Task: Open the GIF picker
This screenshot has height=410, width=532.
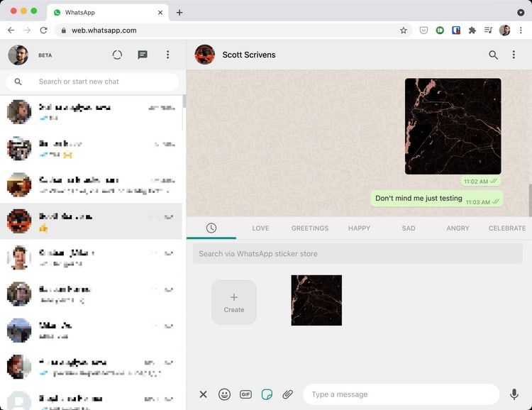Action: click(245, 394)
